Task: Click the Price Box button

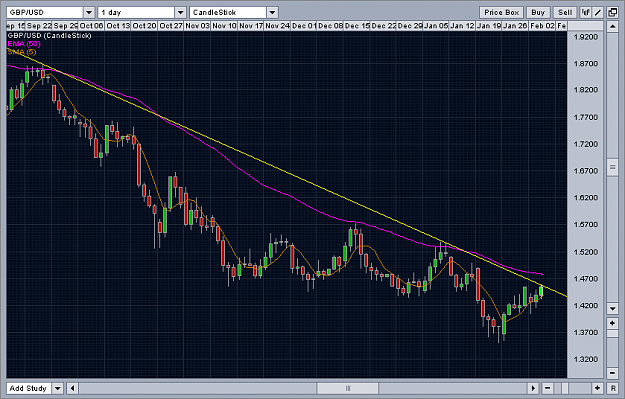Action: pos(501,12)
